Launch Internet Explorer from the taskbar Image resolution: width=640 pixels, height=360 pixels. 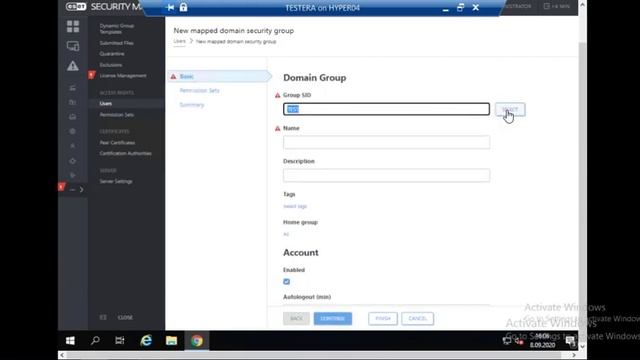coord(146,340)
